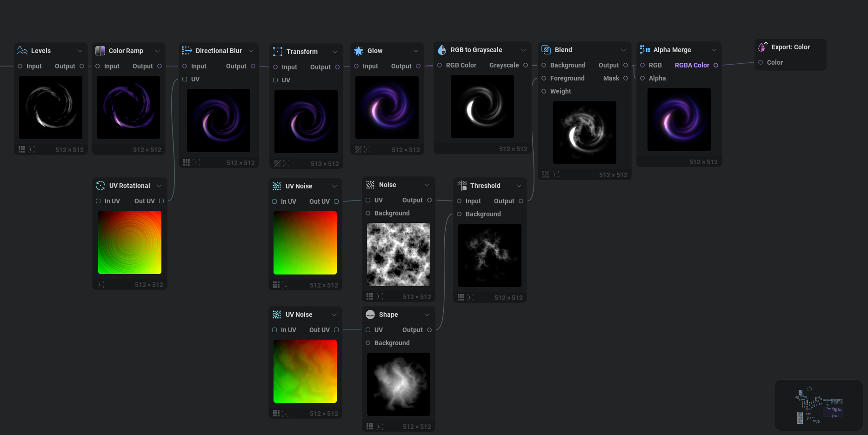The image size is (868, 435).
Task: Toggle the tiling grid icon under Levels preview
Action: [x=22, y=149]
